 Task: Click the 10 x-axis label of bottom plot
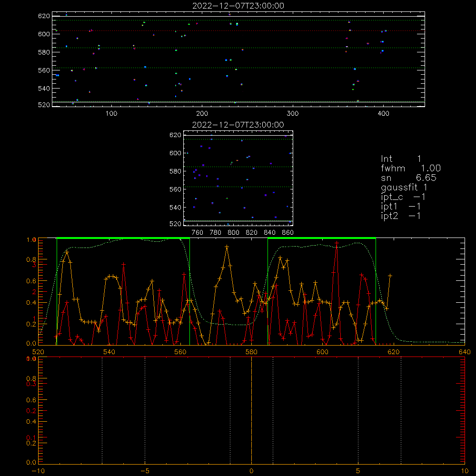465,471
